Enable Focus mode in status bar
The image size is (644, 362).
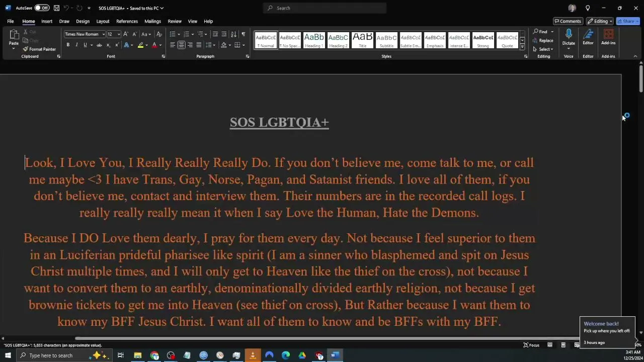531,345
